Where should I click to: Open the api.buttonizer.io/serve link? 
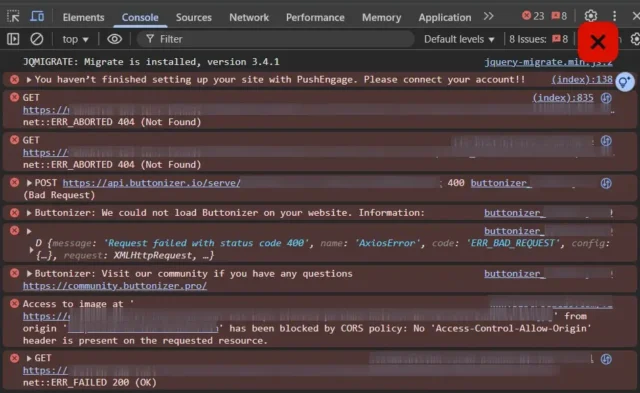point(151,183)
